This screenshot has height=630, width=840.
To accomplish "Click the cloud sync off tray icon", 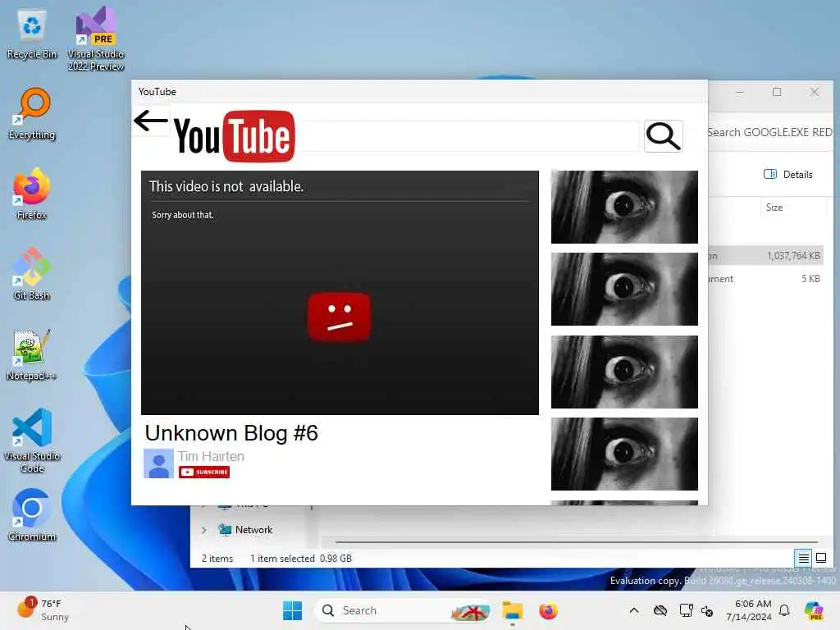I will (x=660, y=610).
